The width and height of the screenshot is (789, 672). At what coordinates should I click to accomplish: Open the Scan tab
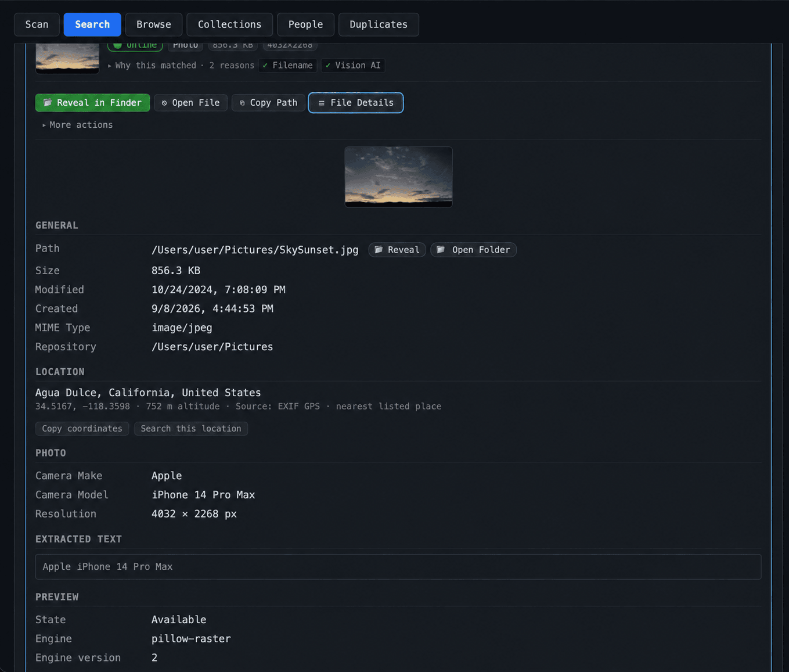click(37, 24)
